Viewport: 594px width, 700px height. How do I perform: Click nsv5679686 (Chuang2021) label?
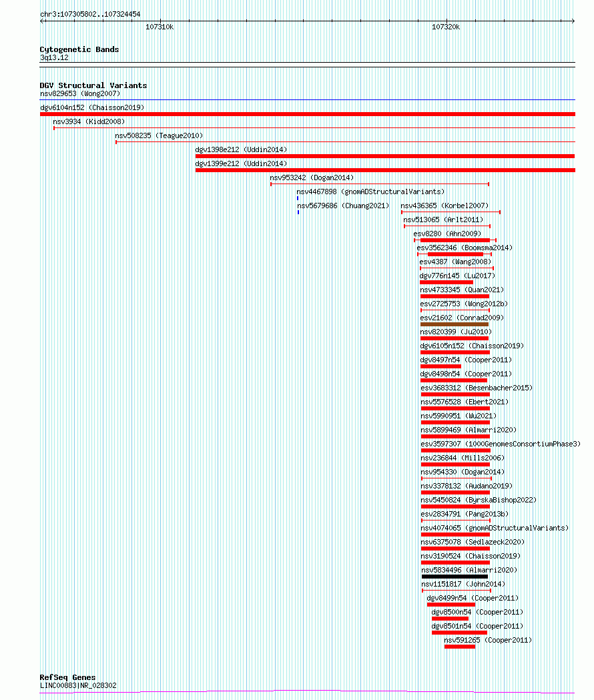tap(343, 206)
